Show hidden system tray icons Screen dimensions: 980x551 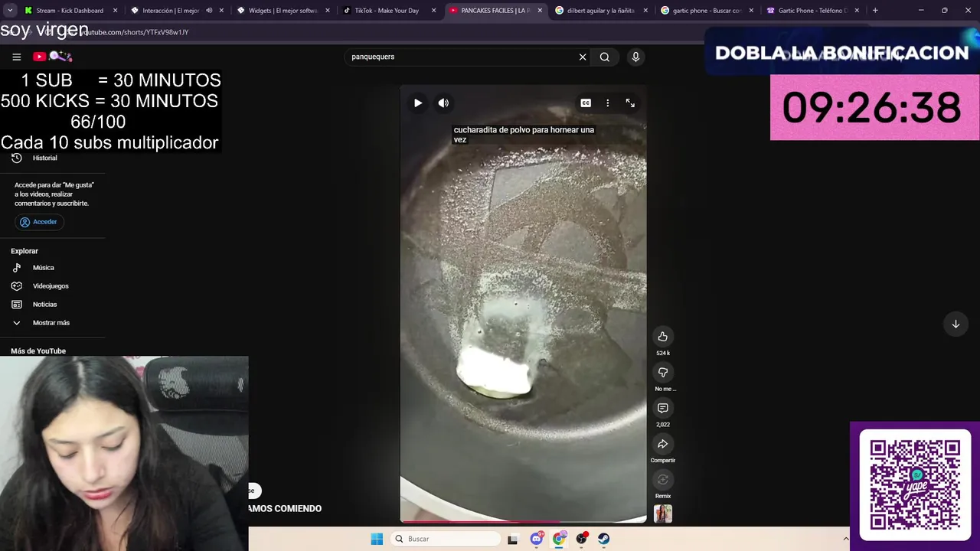point(846,539)
